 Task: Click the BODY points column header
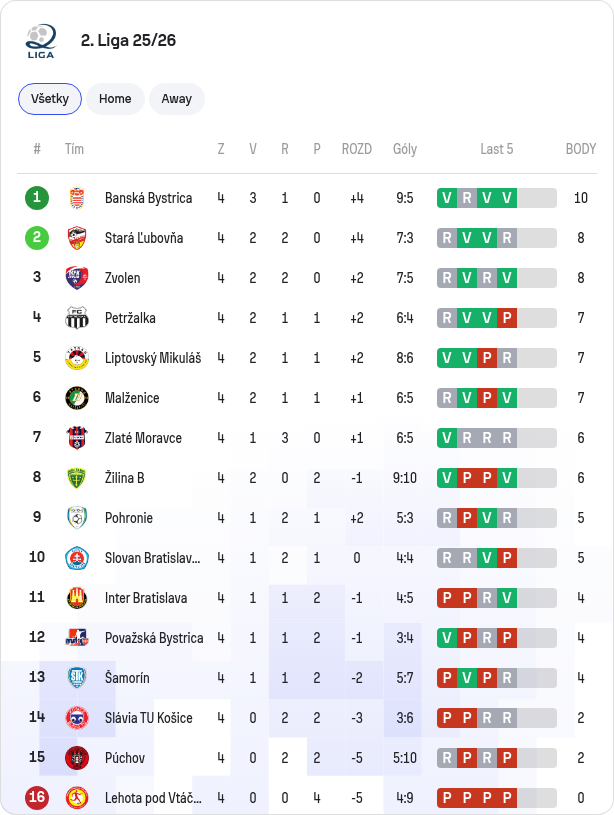(581, 149)
